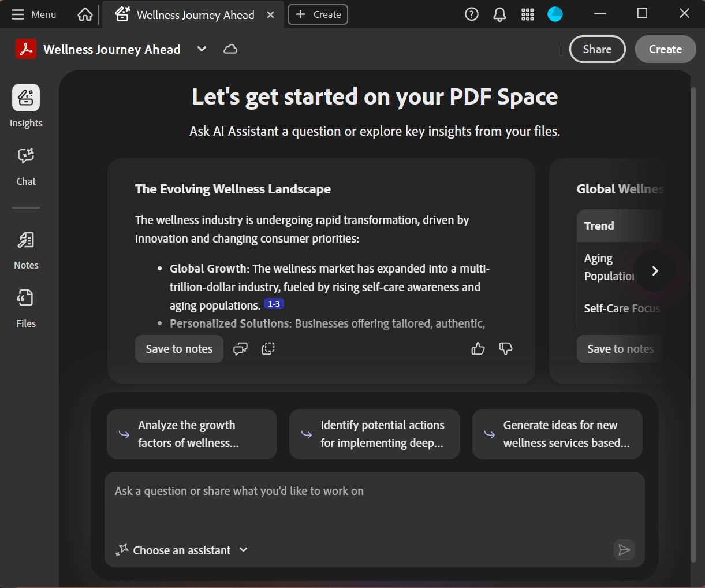This screenshot has height=588, width=705.
Task: Go to the Home icon
Action: point(85,14)
